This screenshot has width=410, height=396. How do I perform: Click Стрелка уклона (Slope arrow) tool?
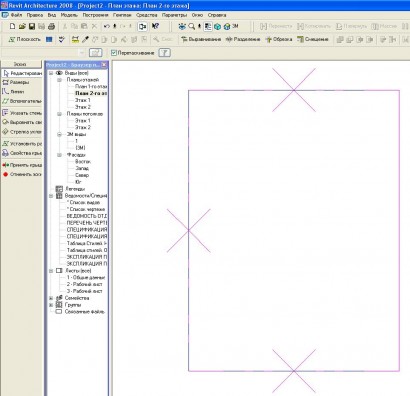[x=22, y=132]
